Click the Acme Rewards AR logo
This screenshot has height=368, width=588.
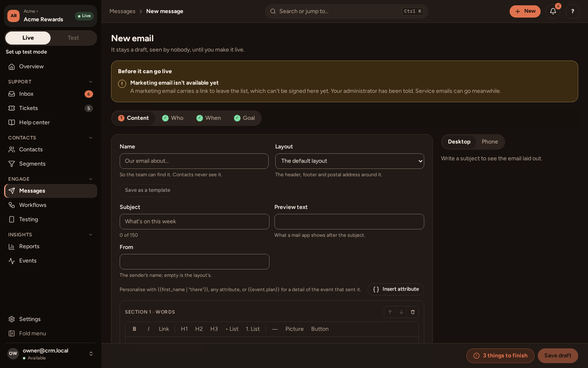[x=13, y=16]
